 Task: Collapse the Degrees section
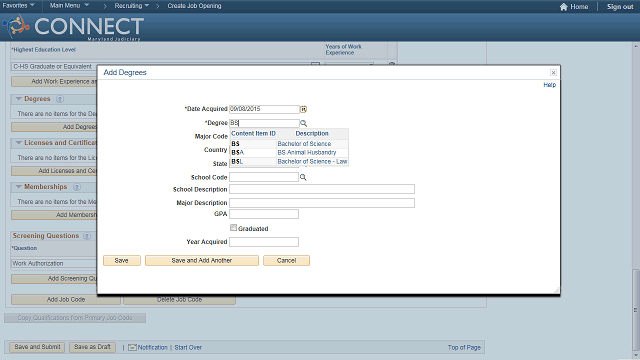tap(18, 99)
